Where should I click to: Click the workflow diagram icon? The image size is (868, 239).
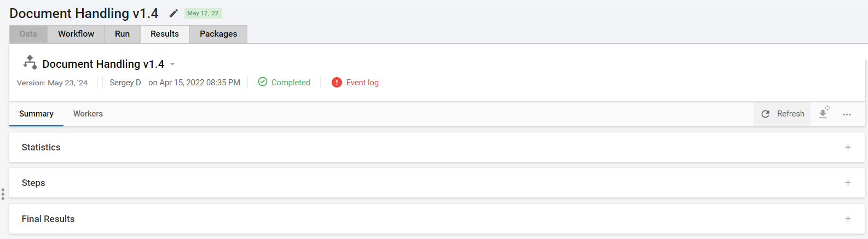[x=30, y=62]
